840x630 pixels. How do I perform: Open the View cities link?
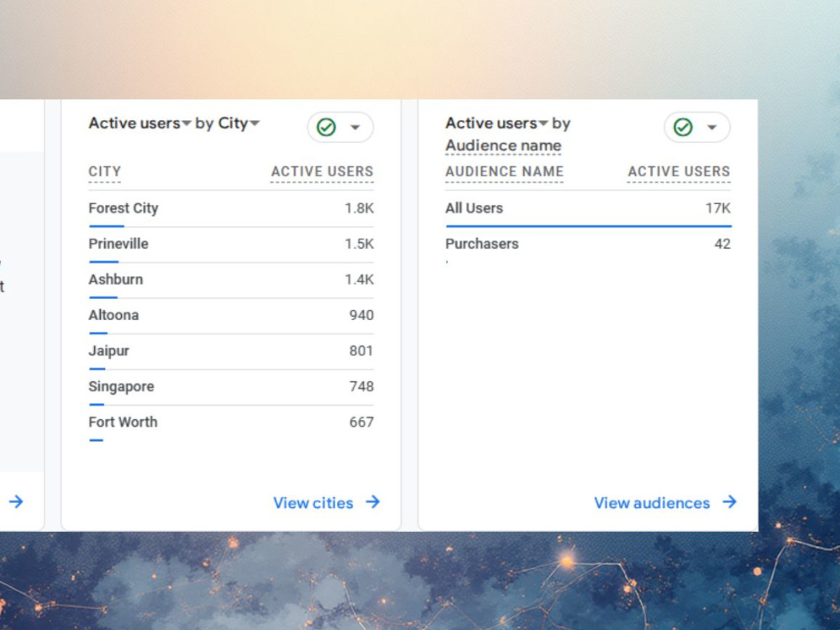[x=312, y=503]
